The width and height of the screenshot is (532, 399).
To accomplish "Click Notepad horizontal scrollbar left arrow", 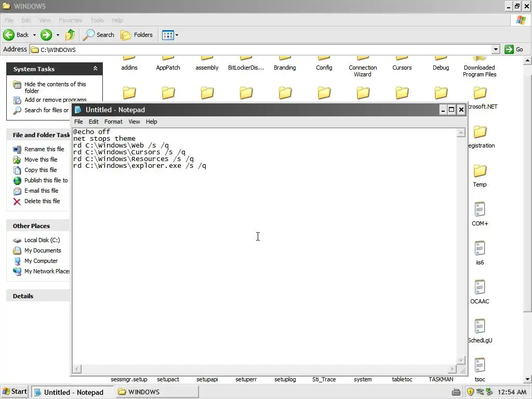I will [77, 369].
